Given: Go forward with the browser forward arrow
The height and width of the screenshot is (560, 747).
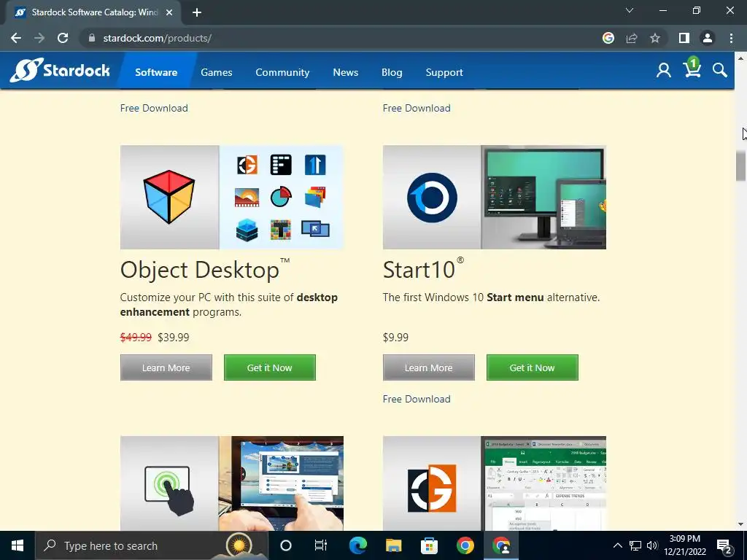Looking at the screenshot, I should point(39,38).
